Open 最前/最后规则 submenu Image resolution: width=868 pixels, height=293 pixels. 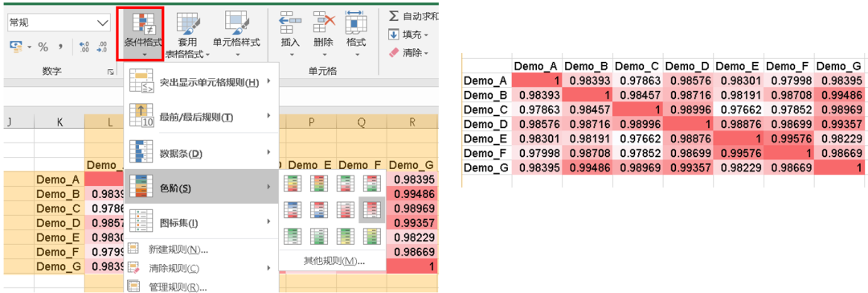201,116
